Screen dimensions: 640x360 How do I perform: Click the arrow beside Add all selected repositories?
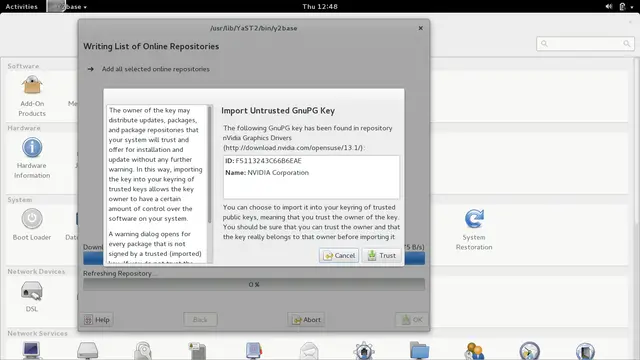tap(90, 69)
